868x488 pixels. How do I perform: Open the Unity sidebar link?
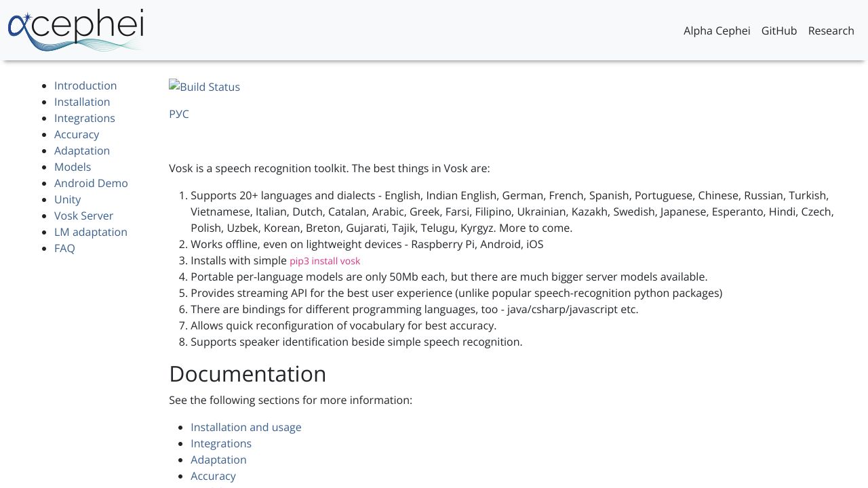tap(67, 199)
